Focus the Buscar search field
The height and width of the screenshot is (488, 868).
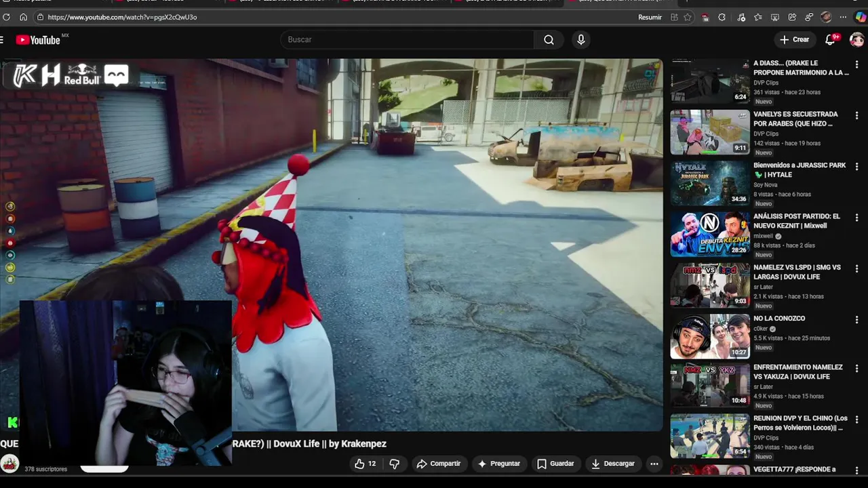coord(407,40)
